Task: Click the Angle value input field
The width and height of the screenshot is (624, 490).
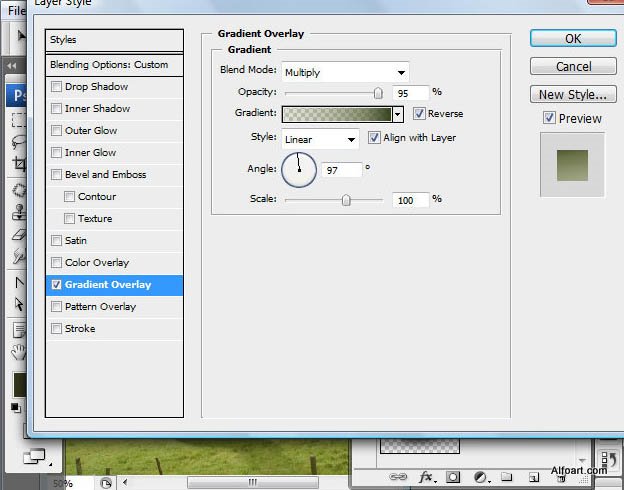Action: pos(341,170)
